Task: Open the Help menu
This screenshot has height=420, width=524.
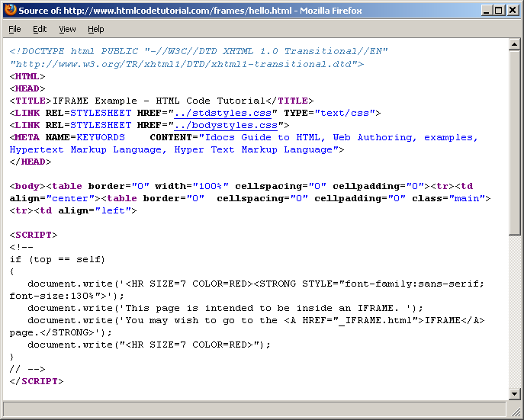Action: click(x=96, y=30)
